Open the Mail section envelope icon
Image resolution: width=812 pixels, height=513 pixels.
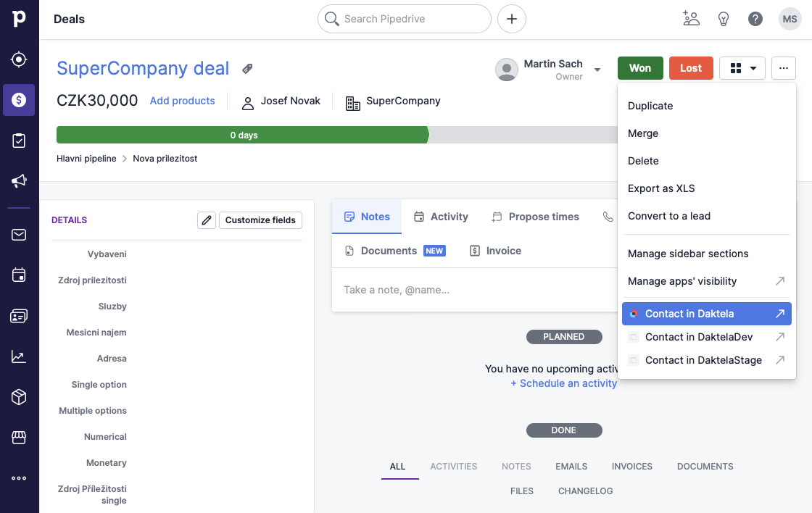[x=19, y=234]
